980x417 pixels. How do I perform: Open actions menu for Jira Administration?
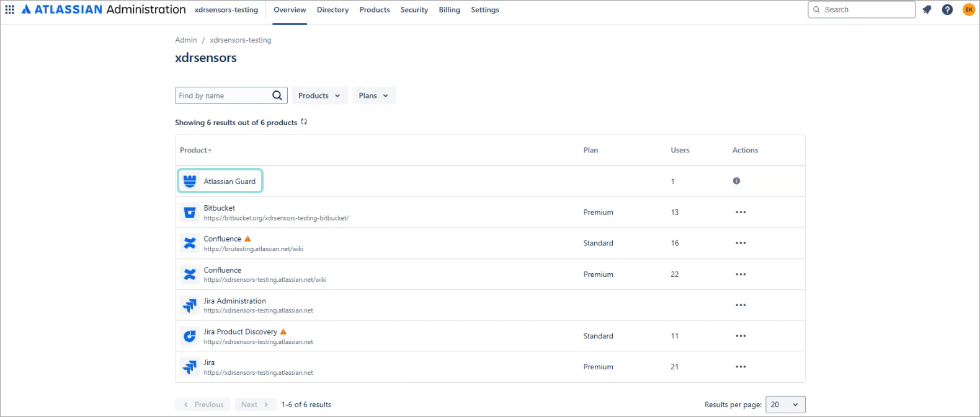(741, 305)
